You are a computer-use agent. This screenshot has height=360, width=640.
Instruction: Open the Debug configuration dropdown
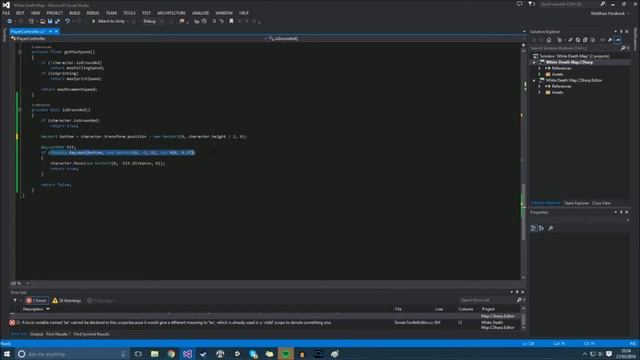(153, 21)
